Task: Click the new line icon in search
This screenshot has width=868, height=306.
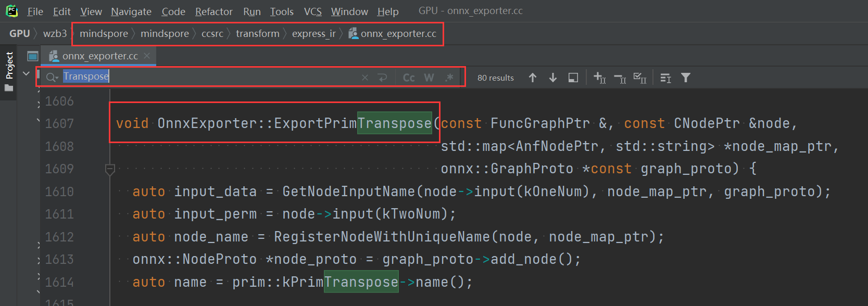Action: 382,78
